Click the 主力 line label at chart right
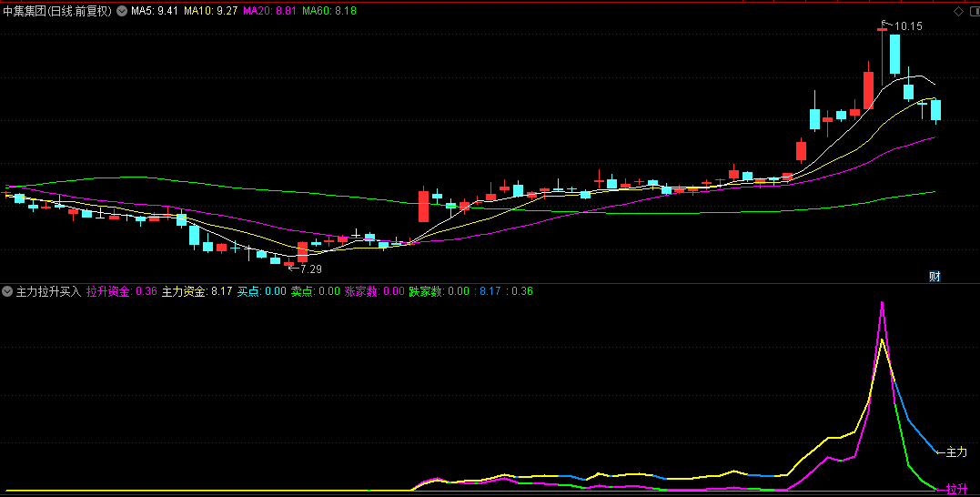Viewport: 980px width, 497px height. coord(956,452)
